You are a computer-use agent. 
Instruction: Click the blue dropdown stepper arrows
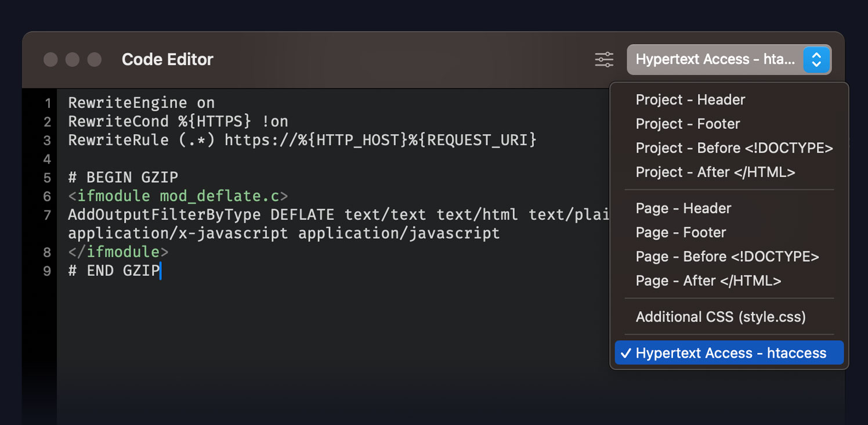click(x=816, y=60)
